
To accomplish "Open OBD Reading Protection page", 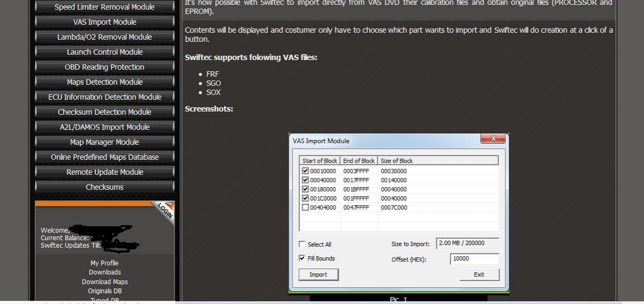I will (x=105, y=67).
